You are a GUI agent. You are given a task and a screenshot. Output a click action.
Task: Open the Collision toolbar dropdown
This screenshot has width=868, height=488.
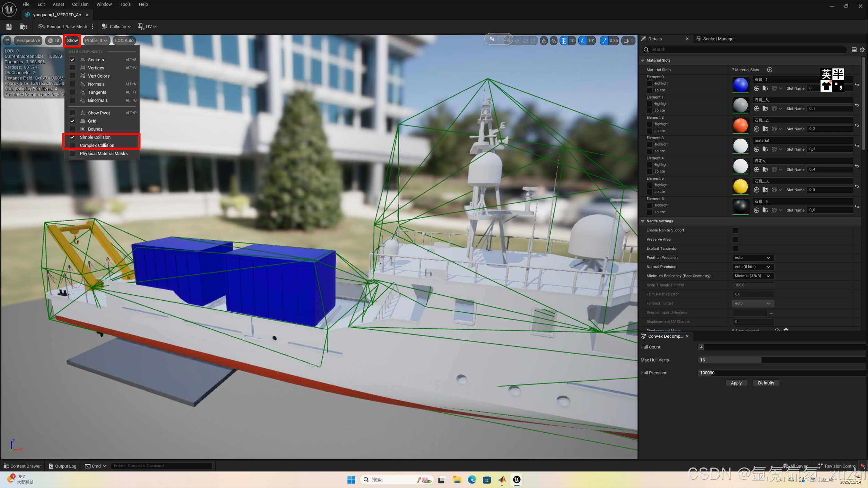pos(116,27)
